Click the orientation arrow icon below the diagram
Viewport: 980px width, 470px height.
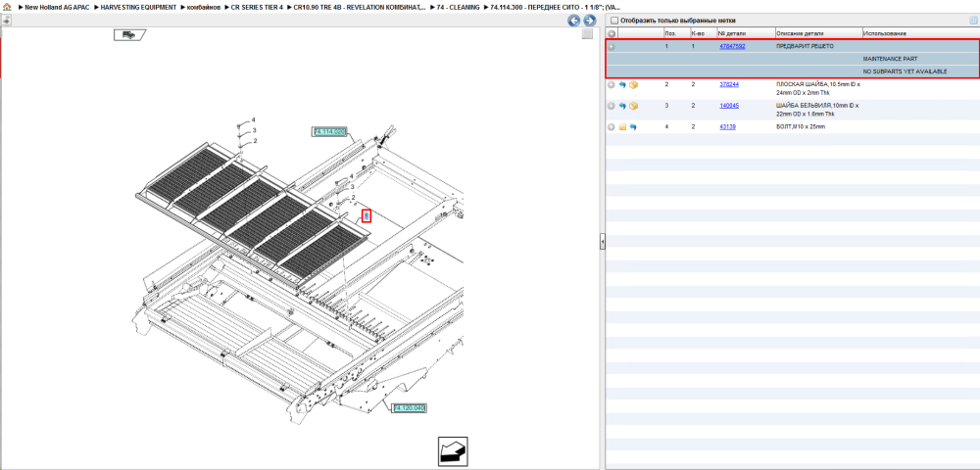[453, 450]
